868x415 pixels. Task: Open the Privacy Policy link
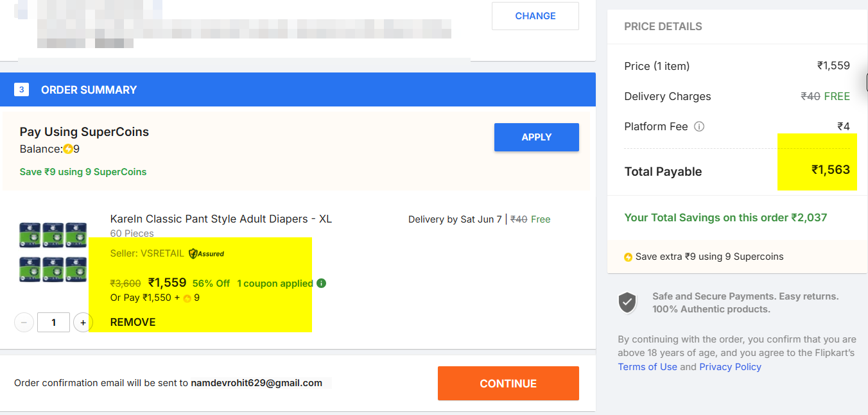coord(730,367)
